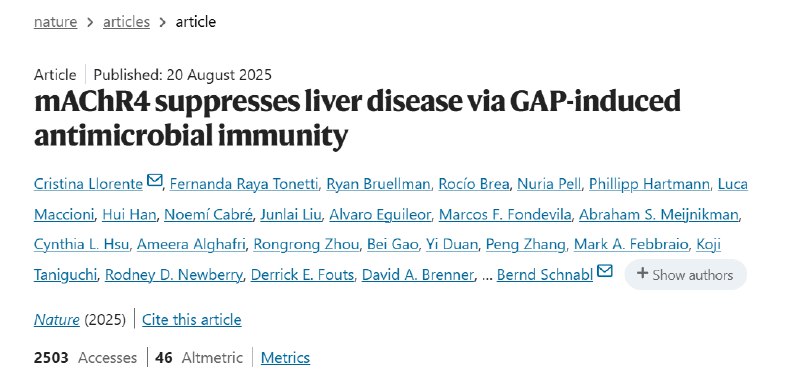This screenshot has height=388, width=800.
Task: Open author Bernd Schnabl's name link
Action: pos(545,275)
